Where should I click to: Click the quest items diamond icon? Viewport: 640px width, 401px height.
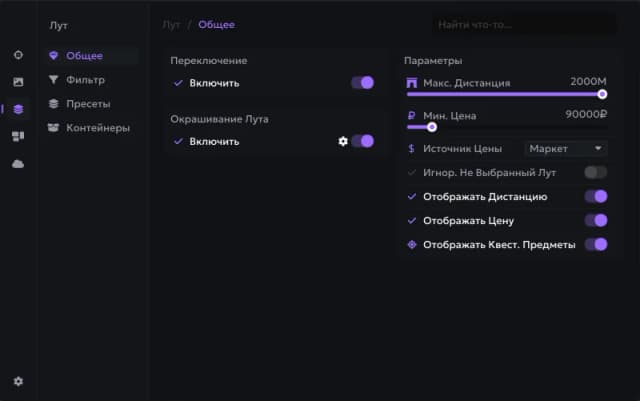point(412,245)
